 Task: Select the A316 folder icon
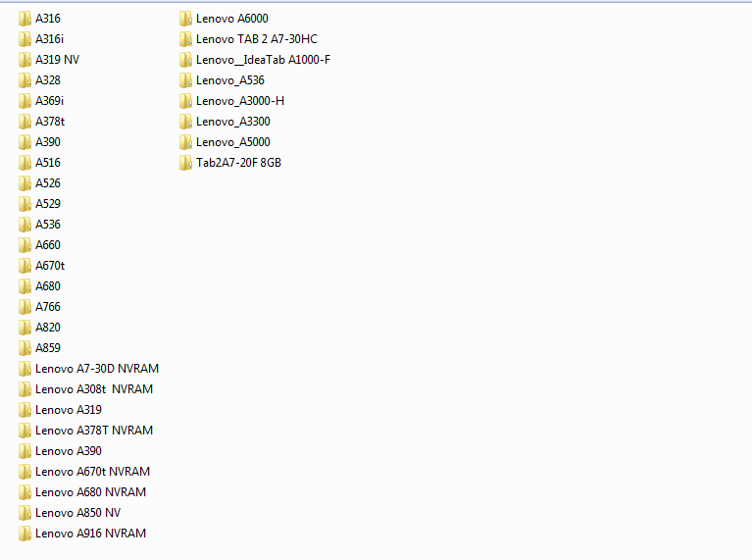25,19
